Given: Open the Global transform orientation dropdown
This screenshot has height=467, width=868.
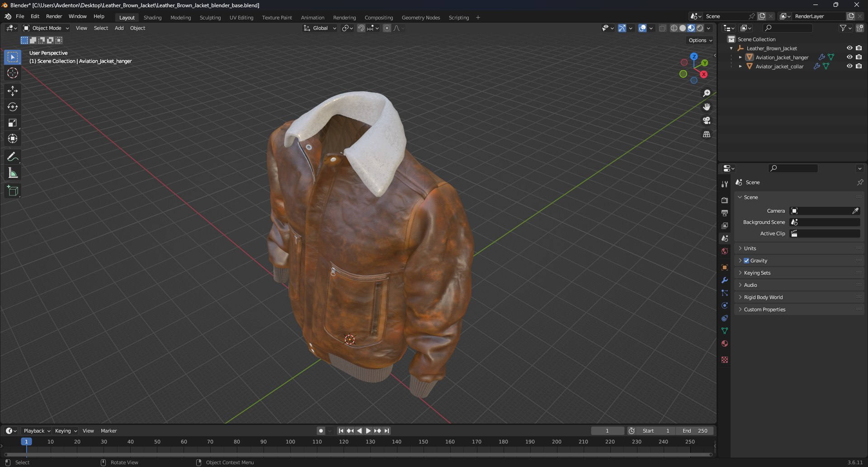Looking at the screenshot, I should (320, 28).
